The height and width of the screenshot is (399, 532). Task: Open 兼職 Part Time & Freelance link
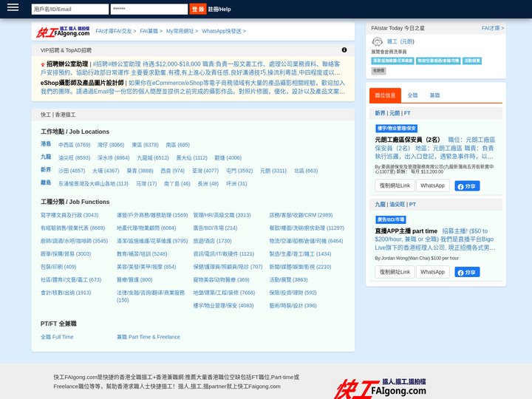coord(149,337)
